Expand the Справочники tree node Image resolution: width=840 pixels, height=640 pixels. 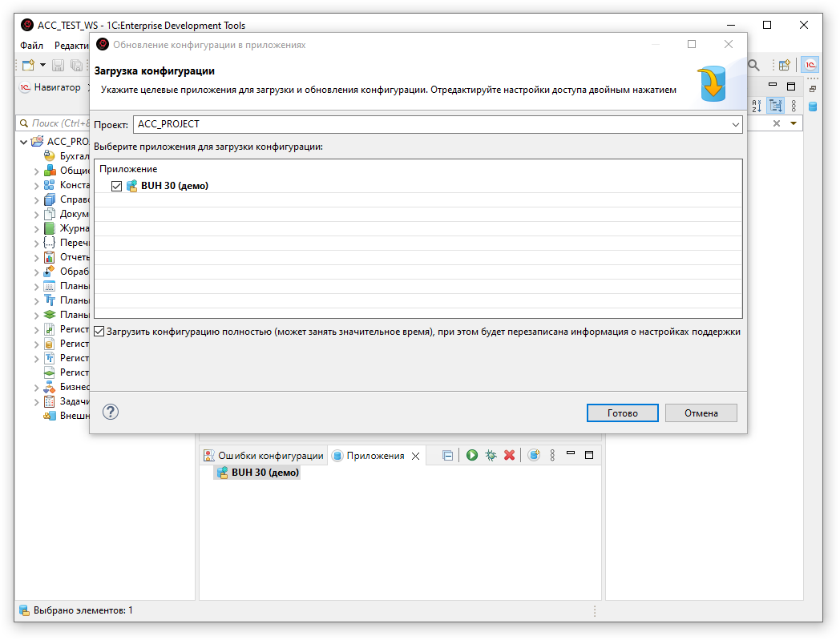(x=36, y=200)
